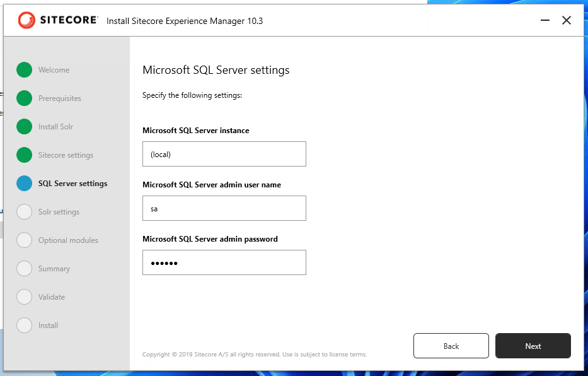The height and width of the screenshot is (376, 588).
Task: Click the installer window title text
Action: pyautogui.click(x=185, y=21)
